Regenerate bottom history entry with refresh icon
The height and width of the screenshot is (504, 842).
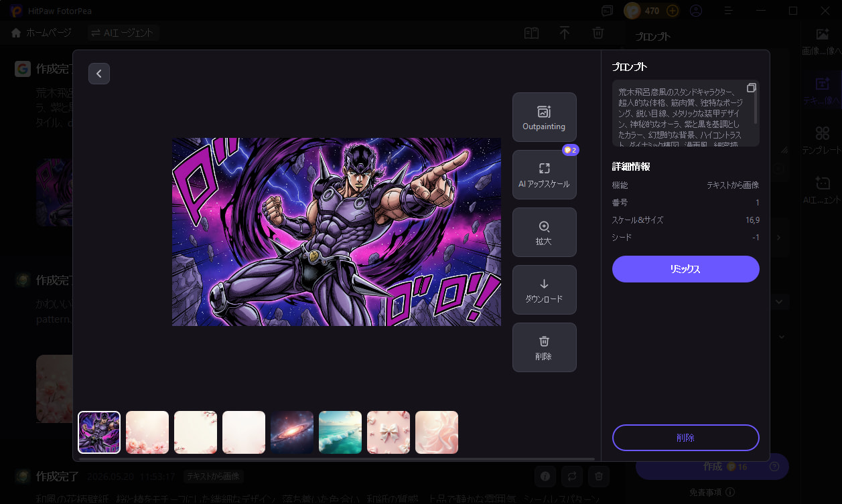pos(572,477)
